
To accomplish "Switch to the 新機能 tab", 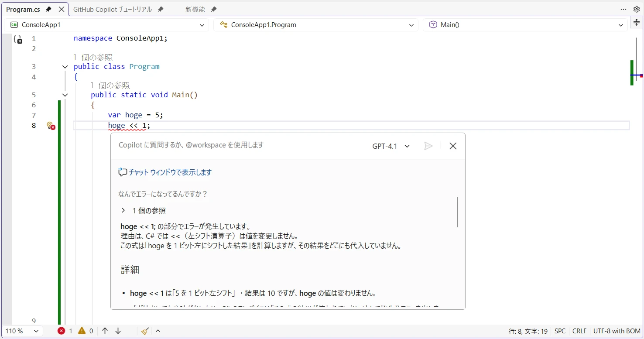I will click(x=195, y=9).
